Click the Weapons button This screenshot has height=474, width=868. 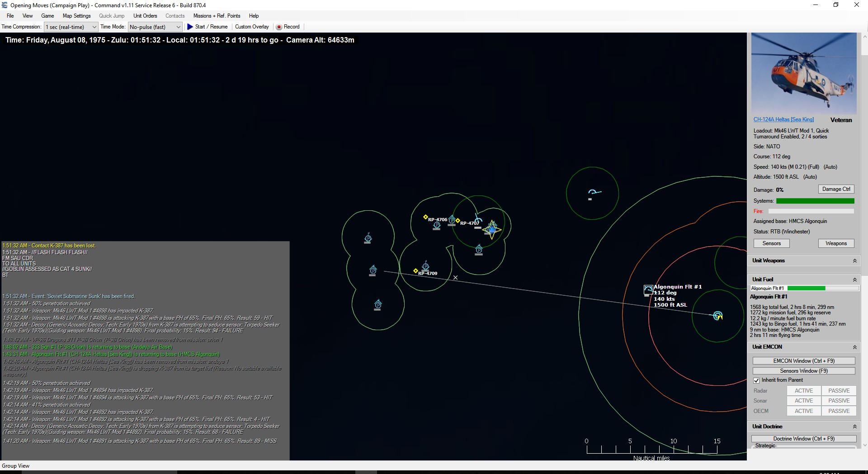pos(836,243)
